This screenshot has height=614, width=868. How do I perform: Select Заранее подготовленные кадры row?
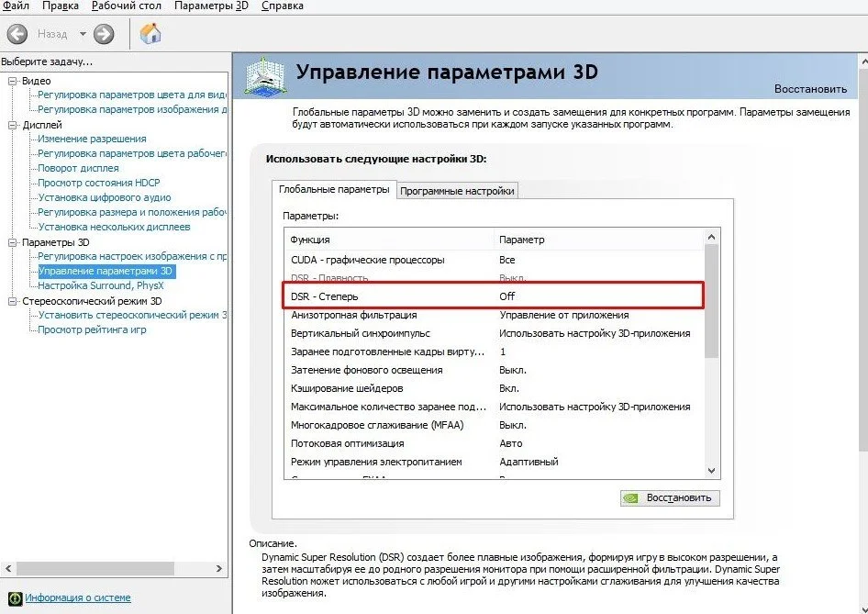point(494,352)
